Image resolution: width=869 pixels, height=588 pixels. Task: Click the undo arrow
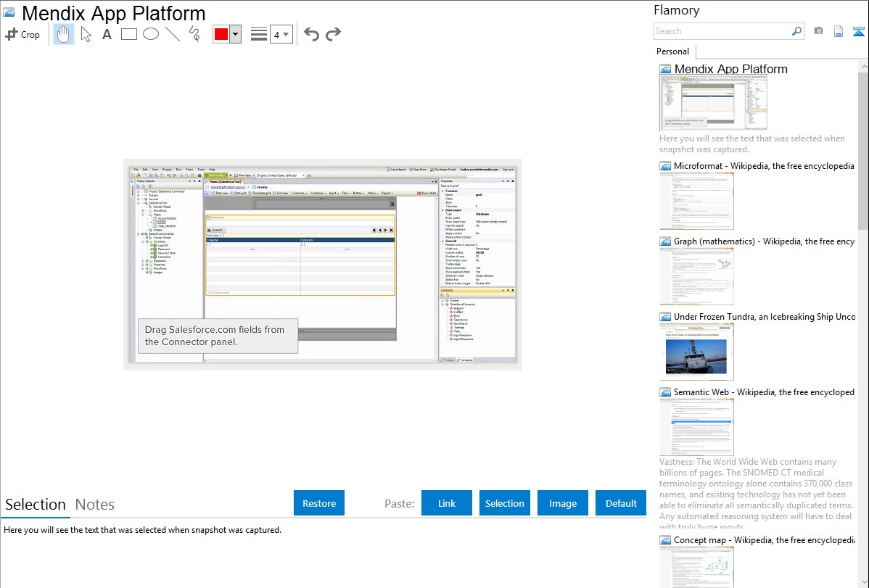click(311, 34)
